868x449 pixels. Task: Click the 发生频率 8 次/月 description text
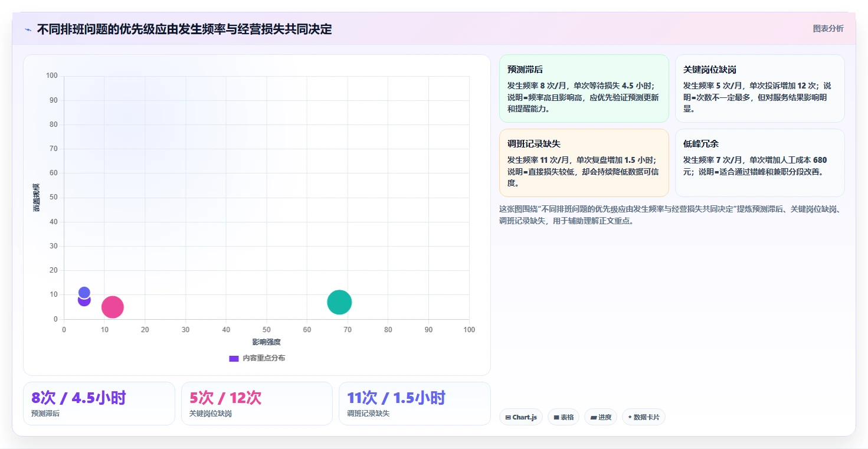(x=583, y=97)
